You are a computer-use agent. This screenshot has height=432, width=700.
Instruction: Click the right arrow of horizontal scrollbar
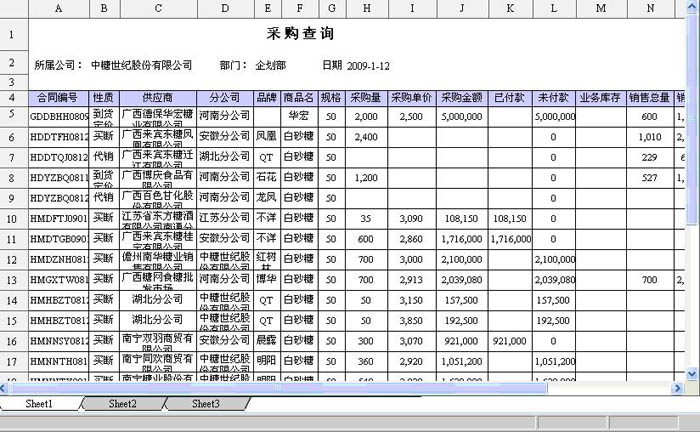677,388
